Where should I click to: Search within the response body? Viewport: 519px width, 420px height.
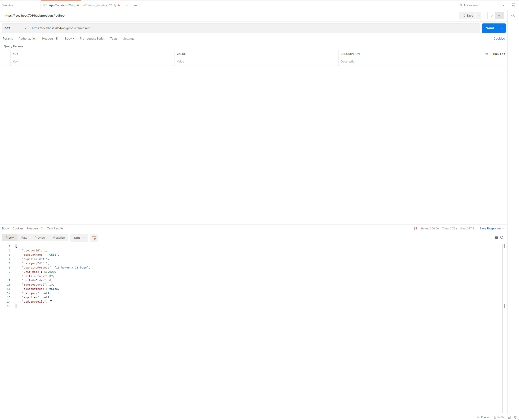click(502, 237)
